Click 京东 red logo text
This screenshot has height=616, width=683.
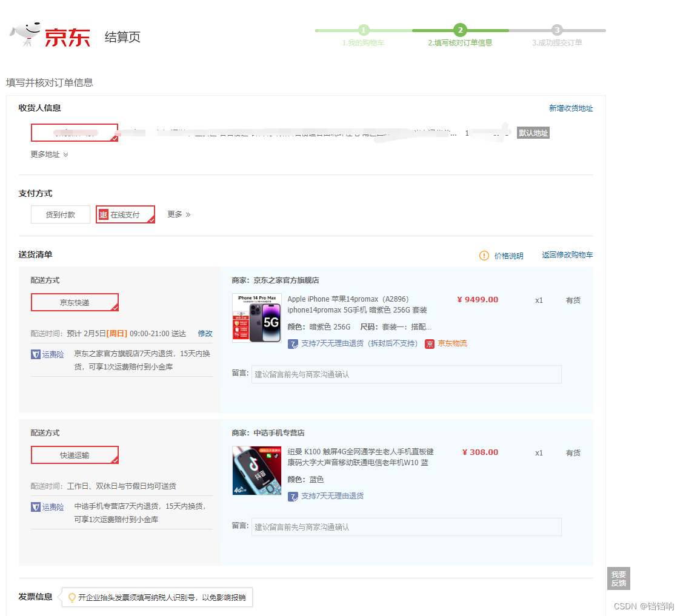[x=67, y=38]
